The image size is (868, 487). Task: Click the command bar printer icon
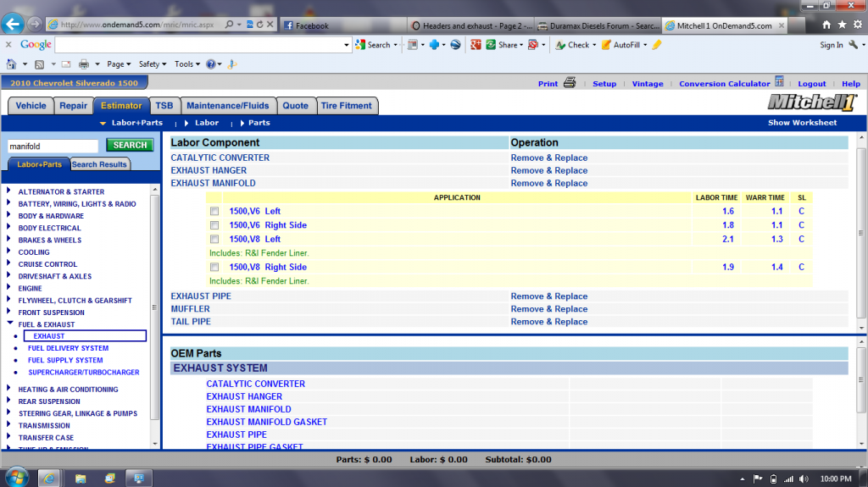point(84,64)
